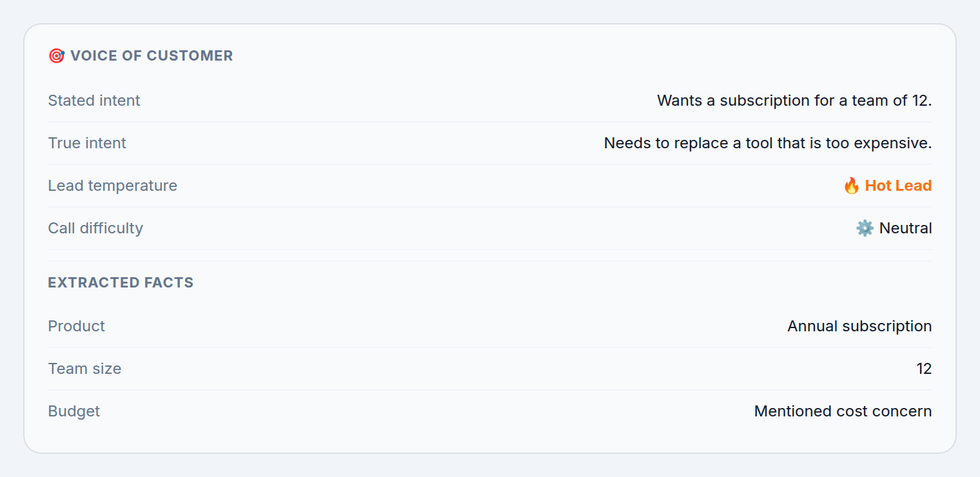Select the Annual subscription value

point(859,326)
